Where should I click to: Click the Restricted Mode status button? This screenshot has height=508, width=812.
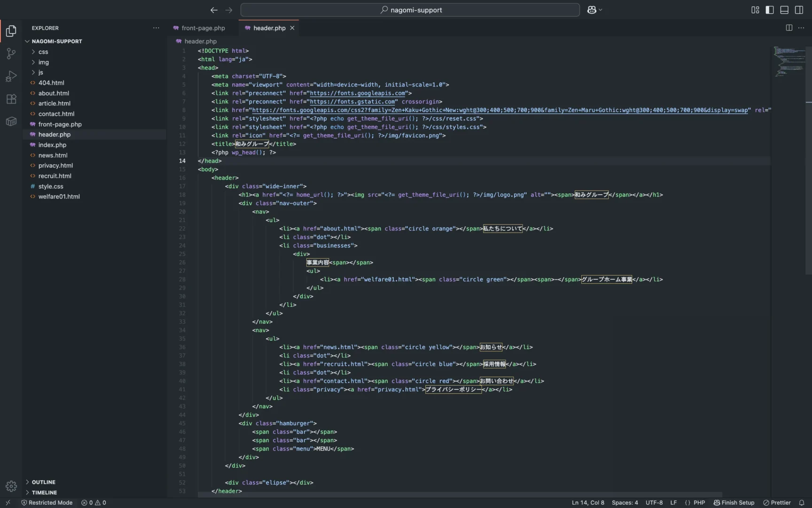click(x=47, y=502)
